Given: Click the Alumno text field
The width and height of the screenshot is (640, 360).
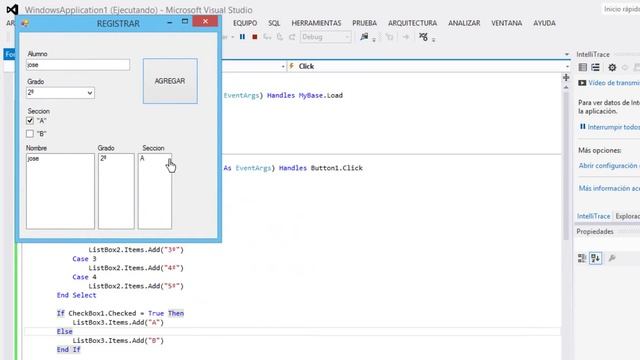Looking at the screenshot, I should (78, 65).
